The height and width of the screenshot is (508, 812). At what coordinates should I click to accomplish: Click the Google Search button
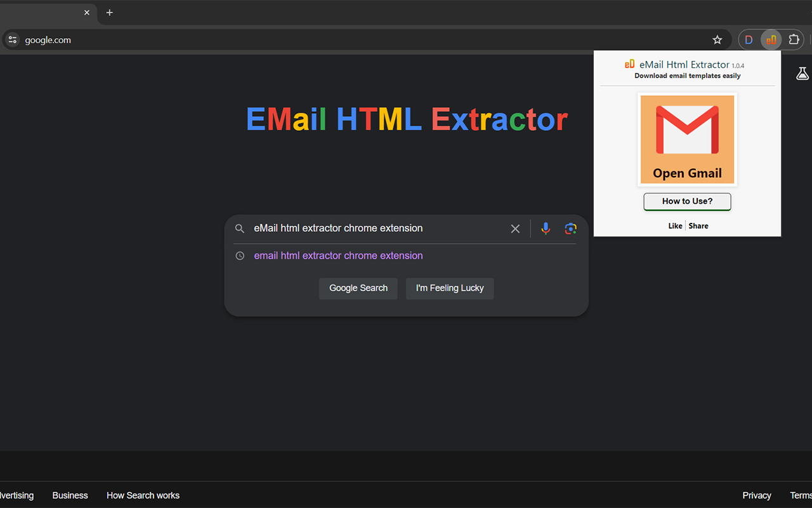[358, 288]
